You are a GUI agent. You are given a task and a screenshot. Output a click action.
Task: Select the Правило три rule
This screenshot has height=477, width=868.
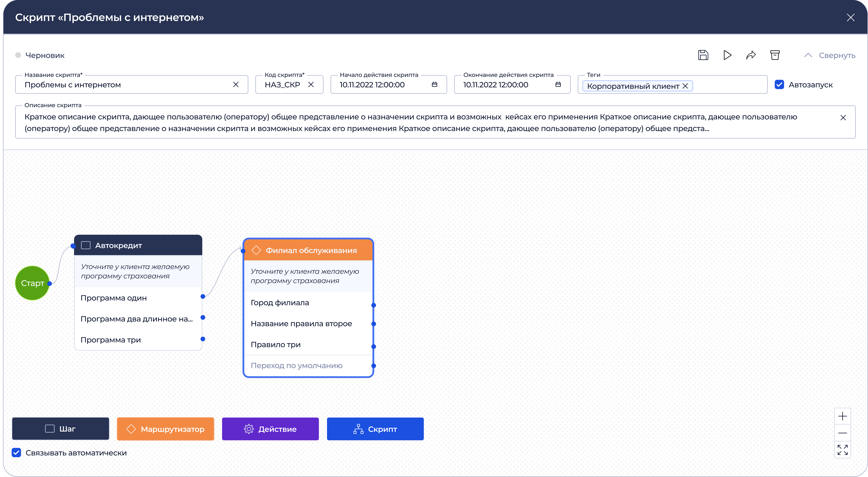[308, 344]
